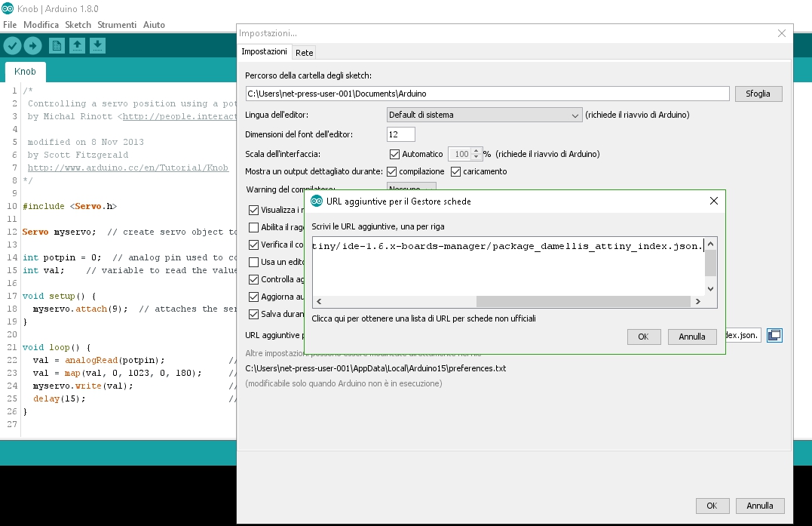Enable the Abilita il rag... checkbox
This screenshot has width=812, height=526.
(x=254, y=227)
